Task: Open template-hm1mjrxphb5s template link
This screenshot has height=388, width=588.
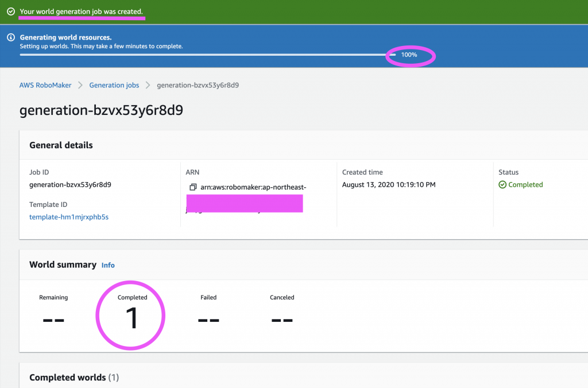Action: 69,217
